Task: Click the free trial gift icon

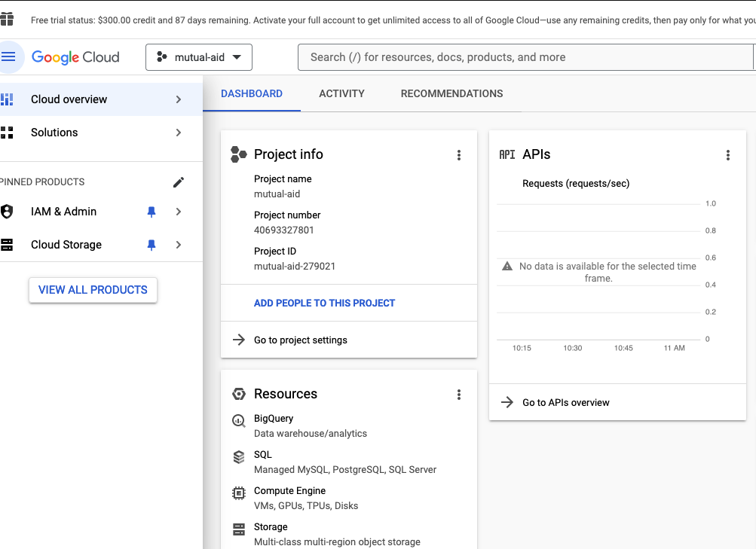Action: click(7, 20)
